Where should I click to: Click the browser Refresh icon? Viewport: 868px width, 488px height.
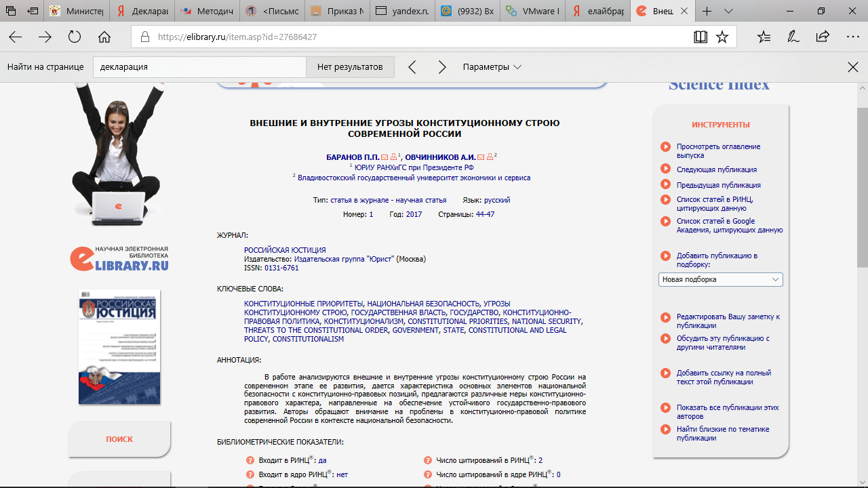click(75, 37)
